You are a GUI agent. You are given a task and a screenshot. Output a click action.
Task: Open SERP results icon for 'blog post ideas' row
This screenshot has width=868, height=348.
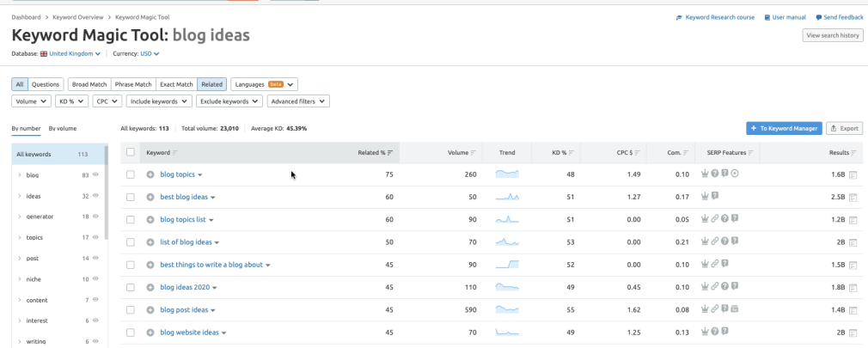click(853, 310)
